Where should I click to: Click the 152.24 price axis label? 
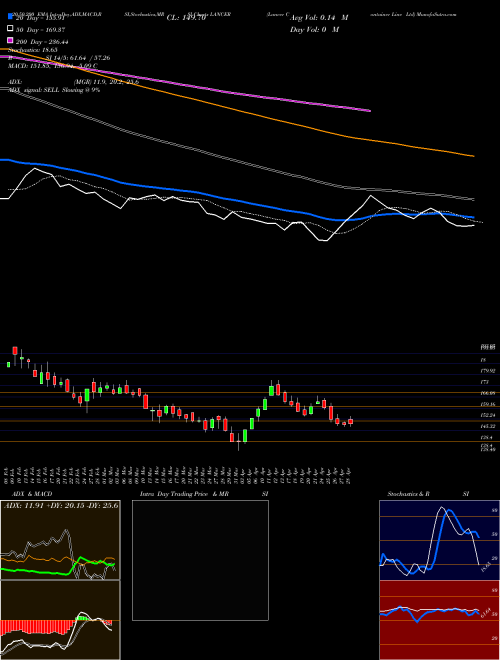point(487,415)
